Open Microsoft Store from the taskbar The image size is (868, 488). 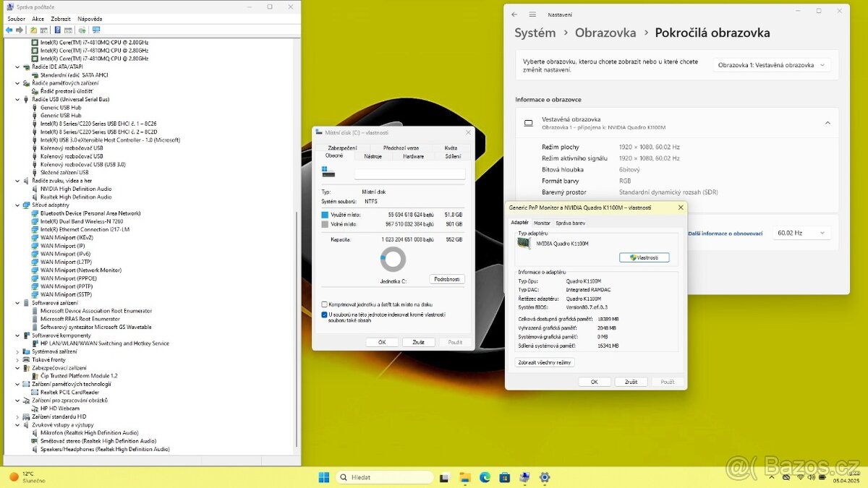(x=504, y=477)
